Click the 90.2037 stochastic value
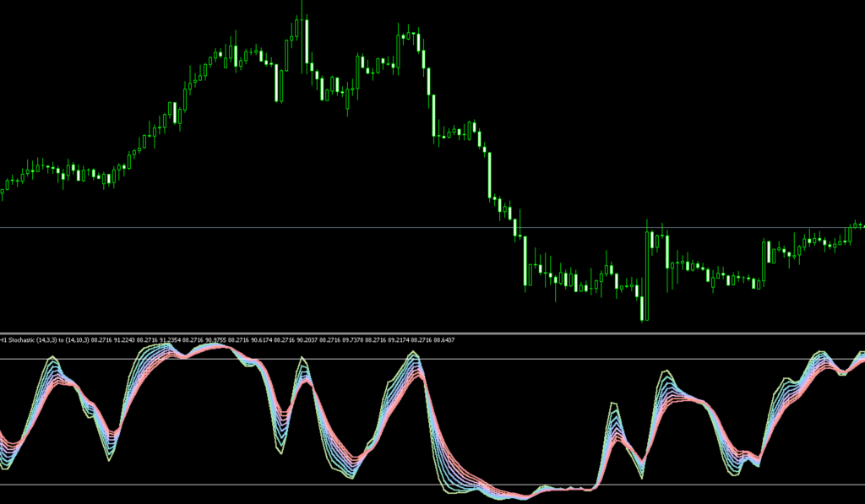This screenshot has height=504, width=865. (x=307, y=340)
